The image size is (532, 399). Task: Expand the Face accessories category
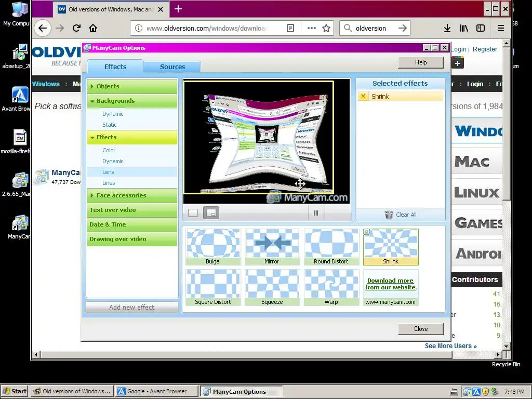[x=132, y=195]
